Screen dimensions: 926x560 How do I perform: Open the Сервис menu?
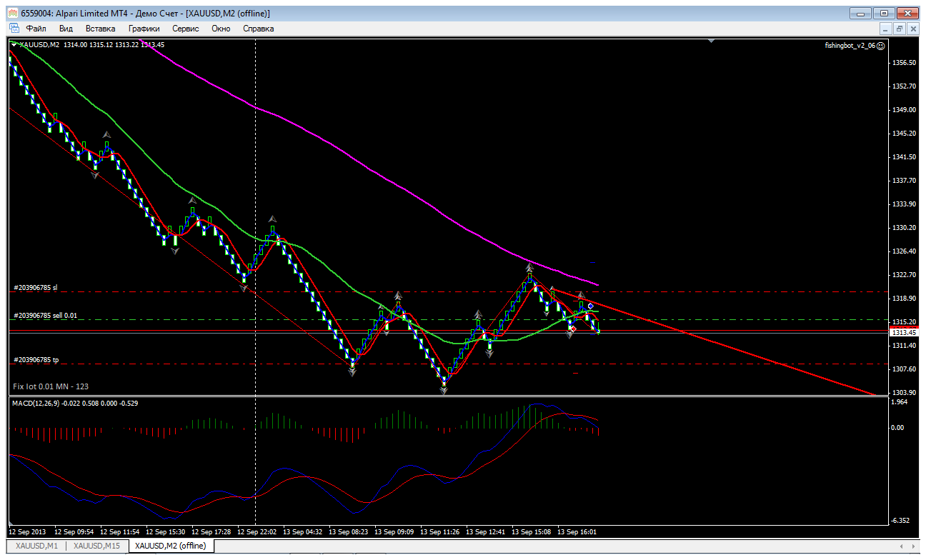(x=186, y=29)
